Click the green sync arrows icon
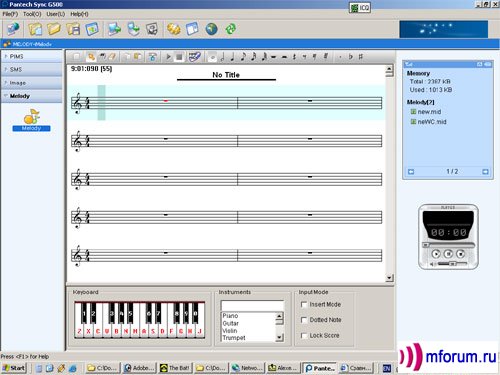This screenshot has height=375, width=500. (x=231, y=29)
